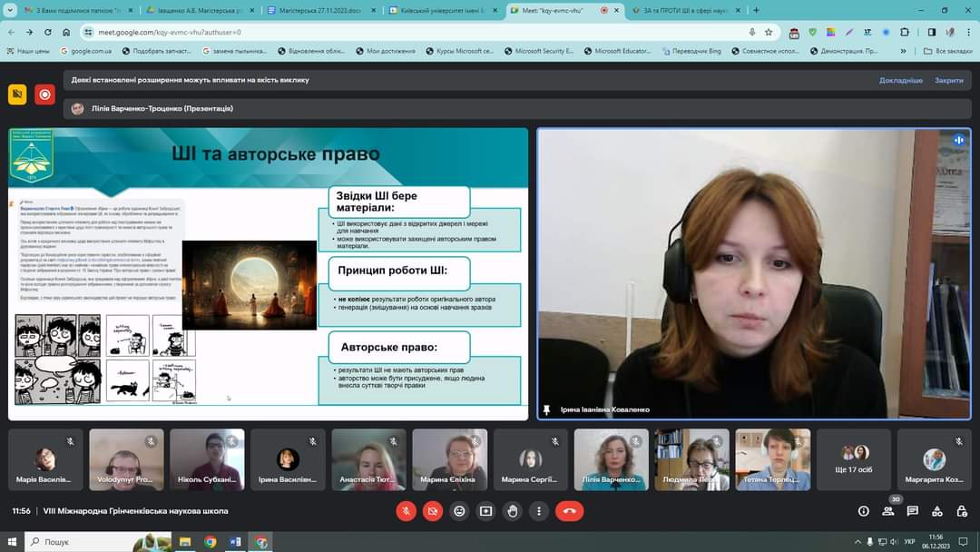The image size is (980, 552).
Task: Leave call with the red hang-up button
Action: coord(570,511)
